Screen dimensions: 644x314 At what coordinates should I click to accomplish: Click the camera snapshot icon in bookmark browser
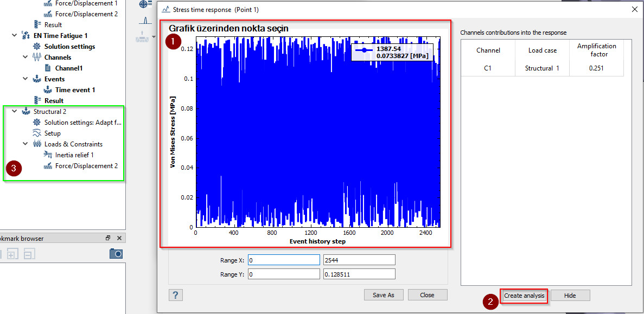[x=116, y=253]
